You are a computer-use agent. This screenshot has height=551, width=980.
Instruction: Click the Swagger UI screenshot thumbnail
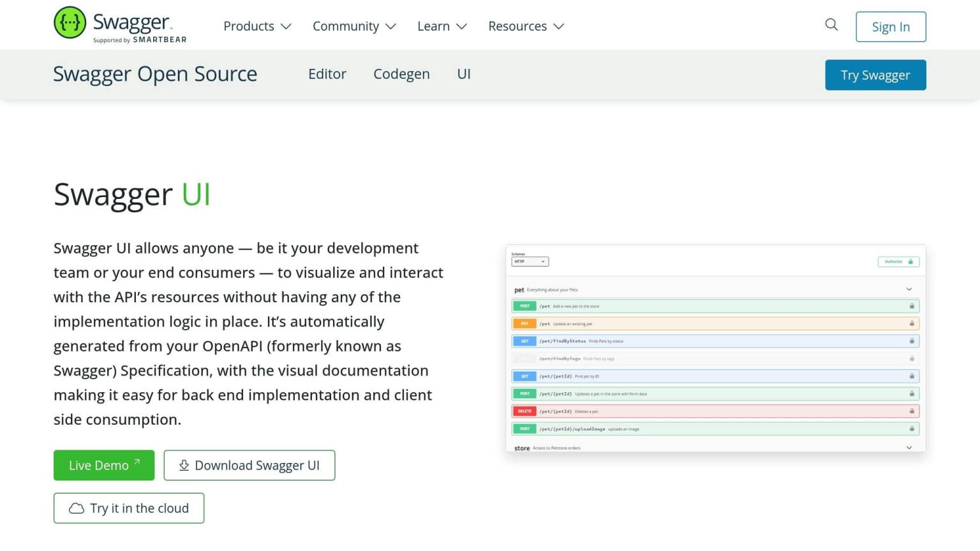tap(716, 348)
